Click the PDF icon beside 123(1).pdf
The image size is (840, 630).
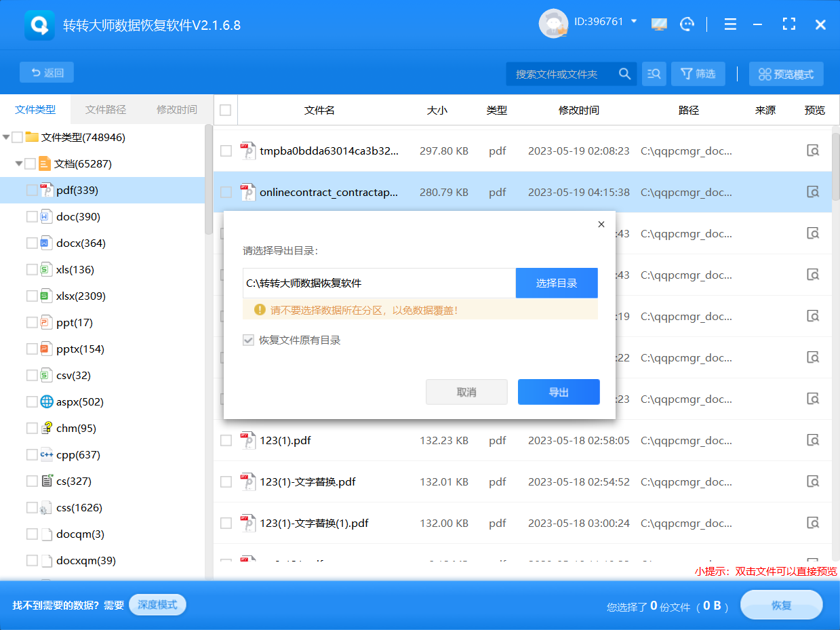coord(247,440)
